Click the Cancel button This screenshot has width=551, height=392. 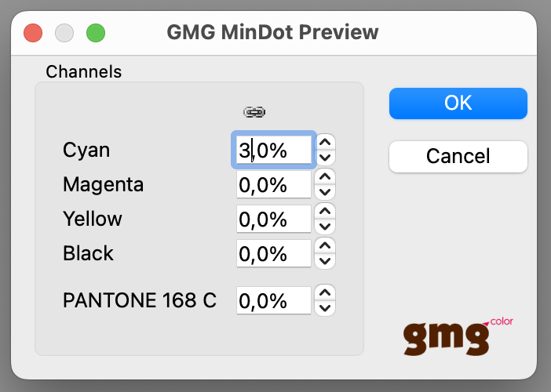coord(458,157)
